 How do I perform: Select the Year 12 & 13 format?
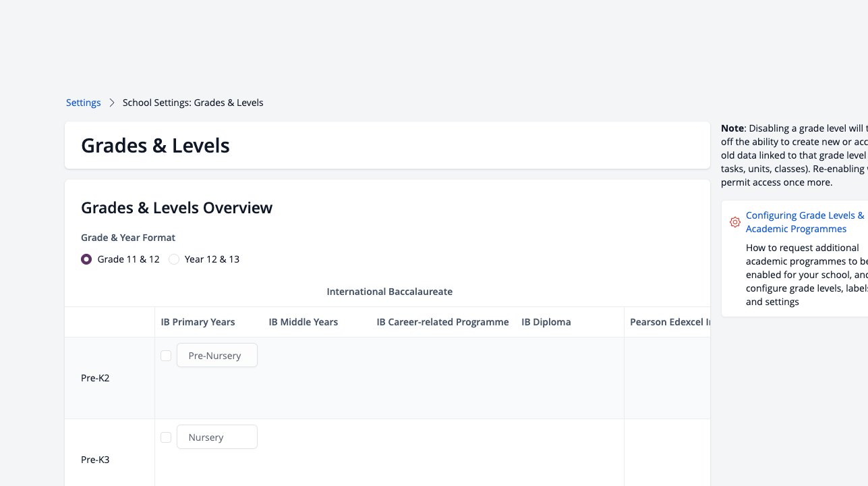(174, 259)
